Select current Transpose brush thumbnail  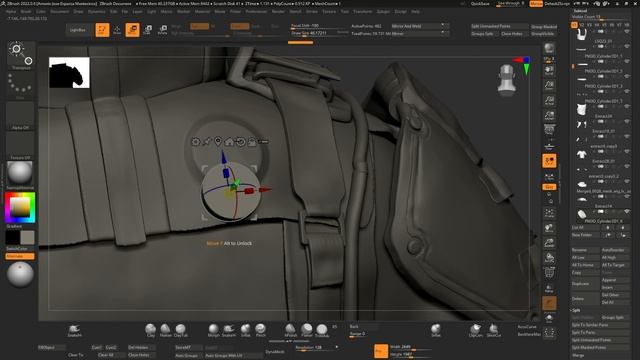20,55
